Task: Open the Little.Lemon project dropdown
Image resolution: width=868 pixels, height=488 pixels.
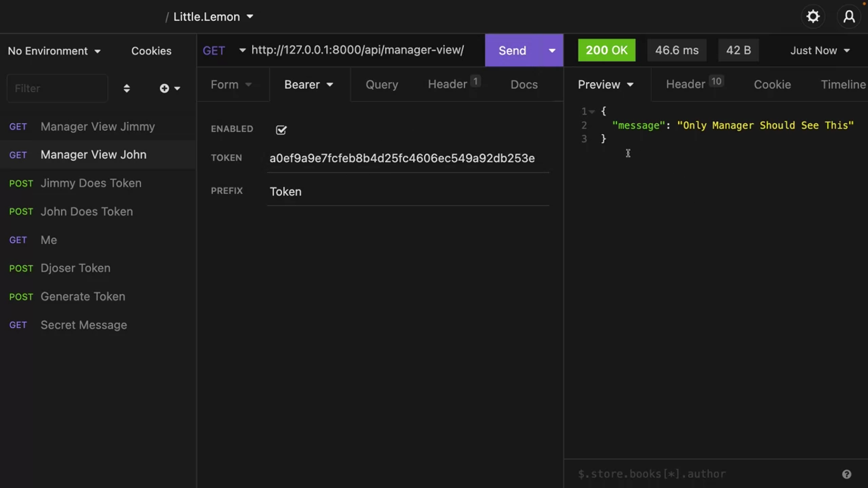Action: click(213, 17)
